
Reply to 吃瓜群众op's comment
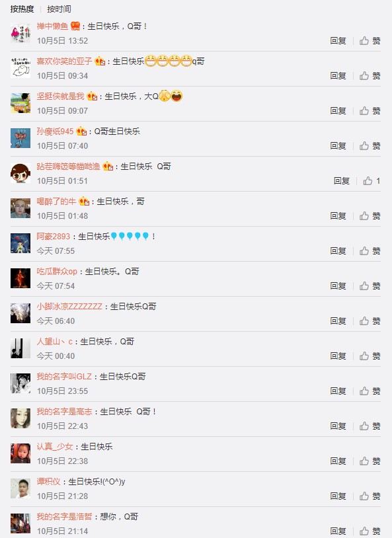click(x=338, y=286)
